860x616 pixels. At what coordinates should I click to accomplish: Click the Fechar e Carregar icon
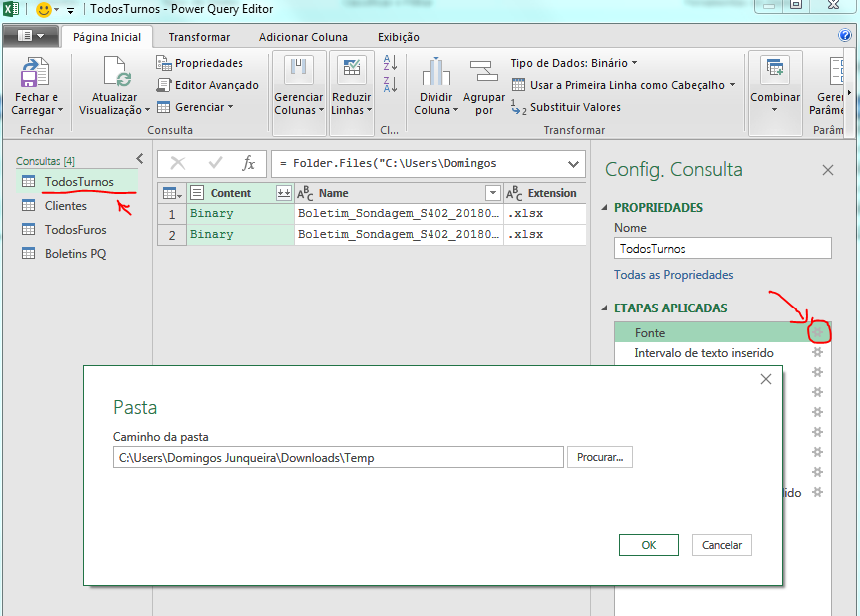pos(35,72)
